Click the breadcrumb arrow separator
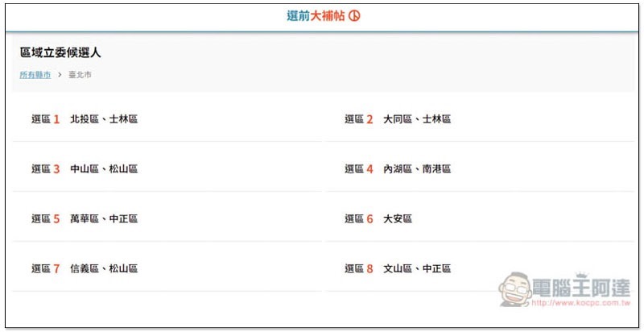 (x=60, y=75)
